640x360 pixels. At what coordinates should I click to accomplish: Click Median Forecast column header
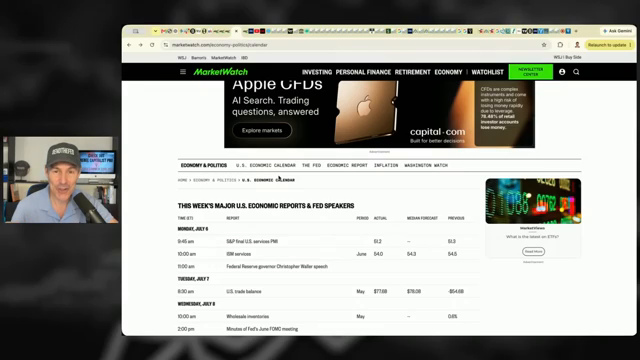pos(422,218)
